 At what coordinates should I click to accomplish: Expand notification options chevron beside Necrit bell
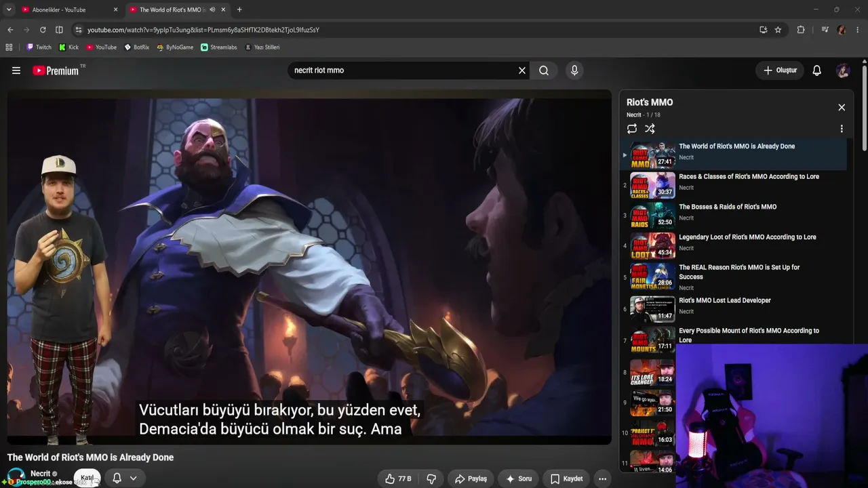134,479
